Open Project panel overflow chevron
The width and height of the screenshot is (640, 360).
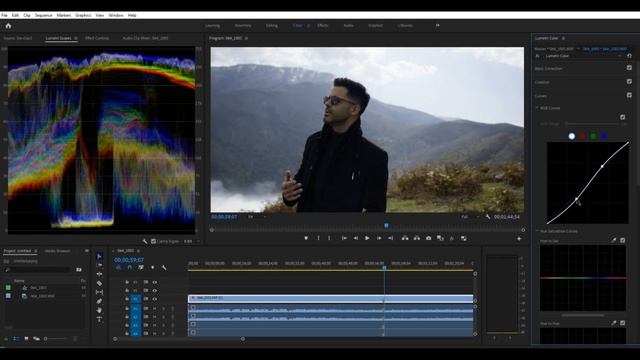click(87, 251)
